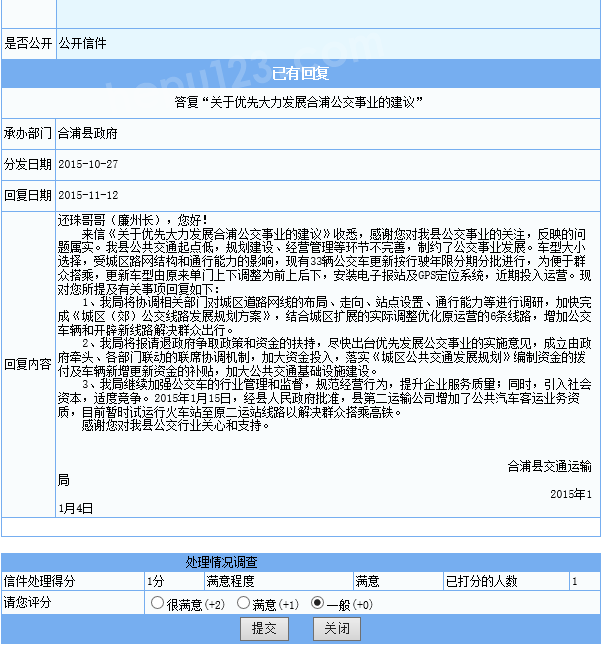Click the 满意 result cell in score row
This screenshot has width=602, height=647.
point(367,581)
